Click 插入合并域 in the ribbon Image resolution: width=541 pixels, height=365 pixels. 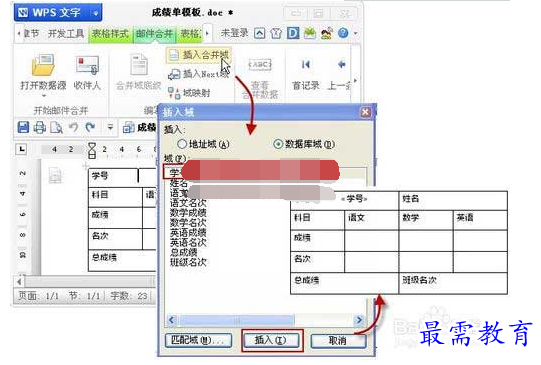point(199,55)
